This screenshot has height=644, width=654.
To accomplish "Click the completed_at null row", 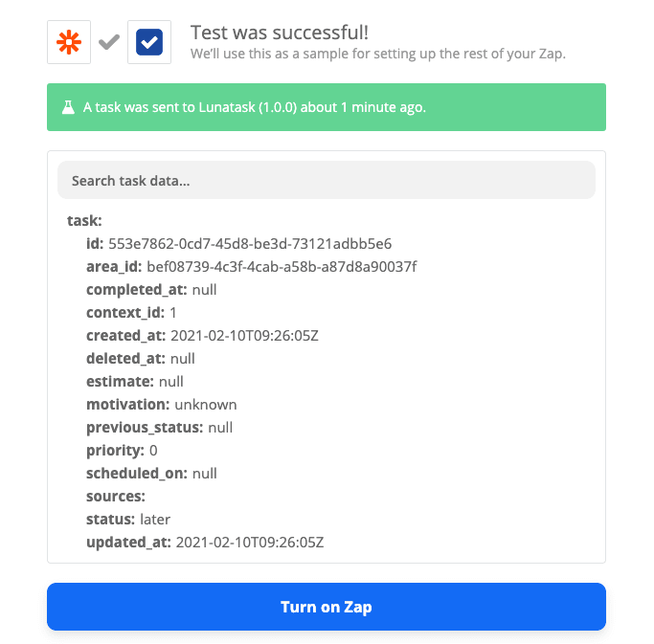I will click(151, 290).
